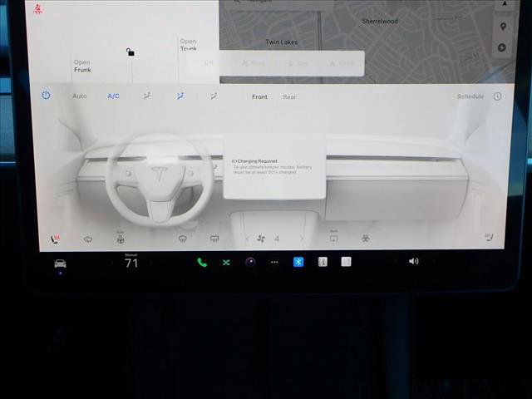Toggle steering wheel heating
The height and width of the screenshot is (399, 532).
pyautogui.click(x=121, y=239)
